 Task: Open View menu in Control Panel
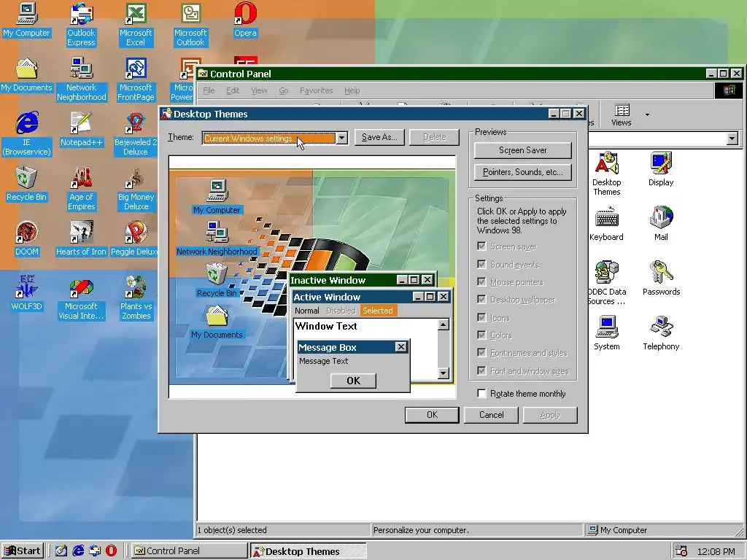(x=259, y=90)
